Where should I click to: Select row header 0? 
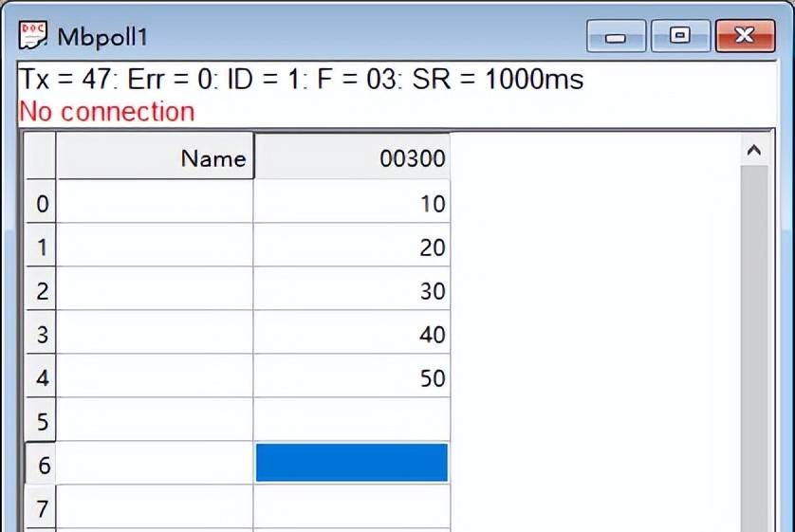point(41,204)
